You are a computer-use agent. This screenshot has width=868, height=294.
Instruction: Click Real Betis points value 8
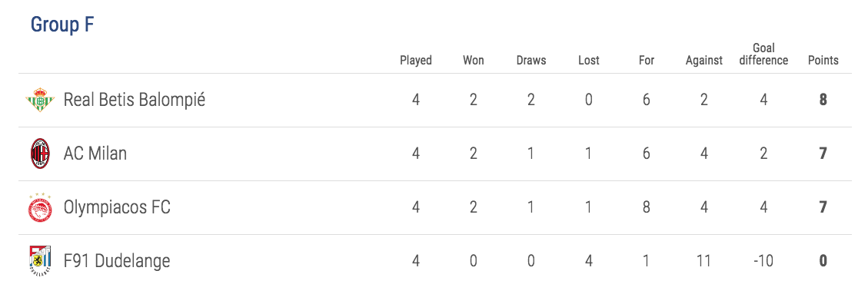point(823,100)
